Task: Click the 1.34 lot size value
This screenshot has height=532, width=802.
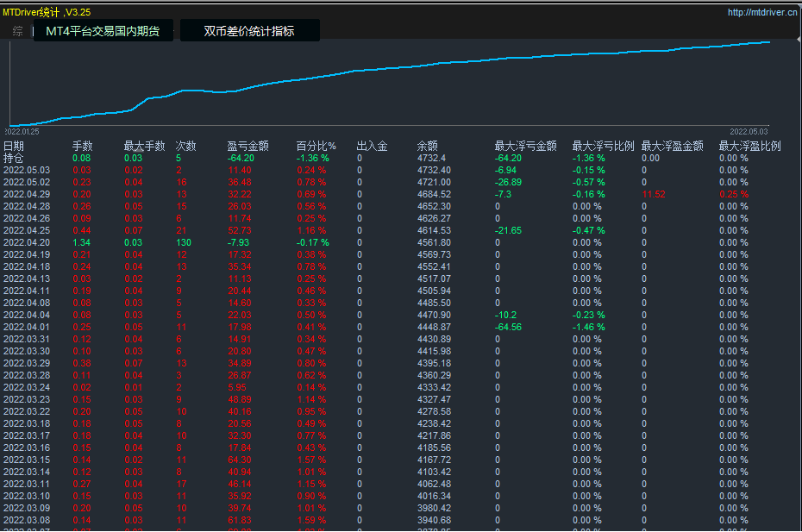Action: [x=82, y=242]
